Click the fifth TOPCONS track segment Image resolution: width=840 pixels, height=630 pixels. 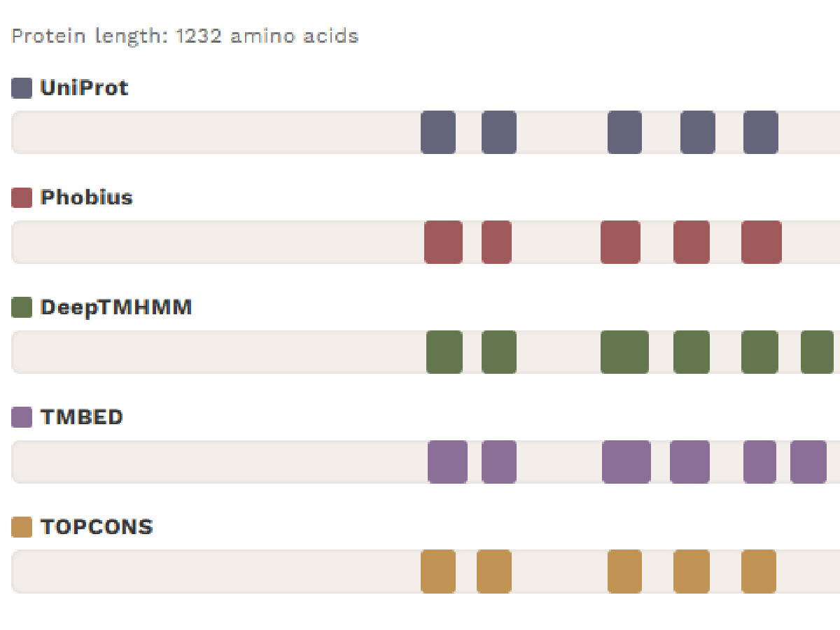[759, 572]
